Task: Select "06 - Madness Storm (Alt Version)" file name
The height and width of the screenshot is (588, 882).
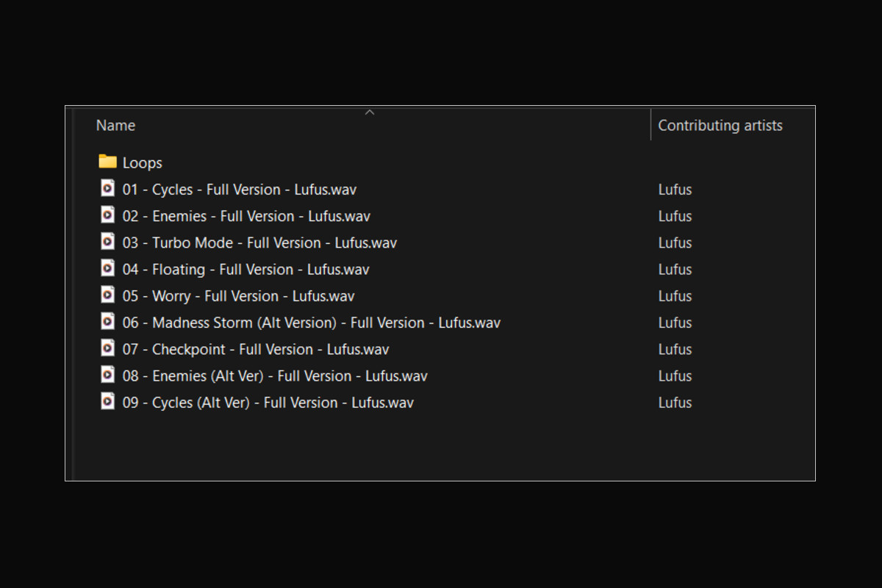Action: click(312, 323)
